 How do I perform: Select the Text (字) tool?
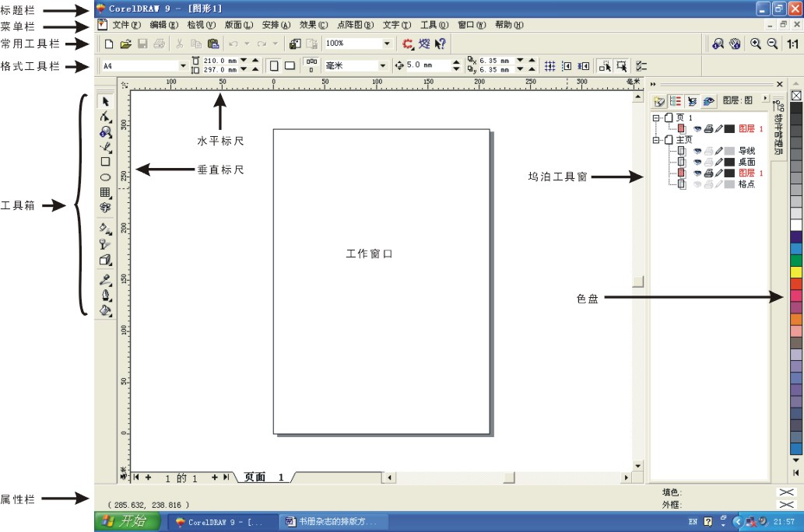coord(106,207)
